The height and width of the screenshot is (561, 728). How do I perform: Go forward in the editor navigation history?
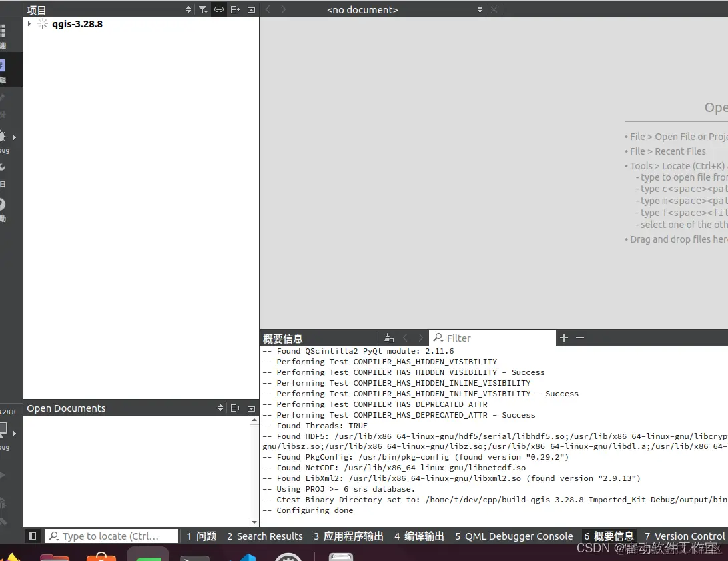[283, 9]
